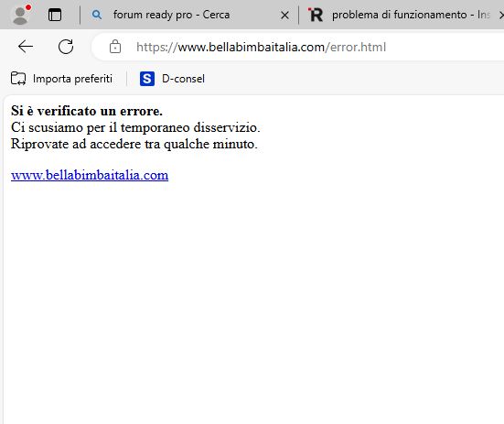Reload the page with refresh icon
504x424 pixels.
(66, 47)
